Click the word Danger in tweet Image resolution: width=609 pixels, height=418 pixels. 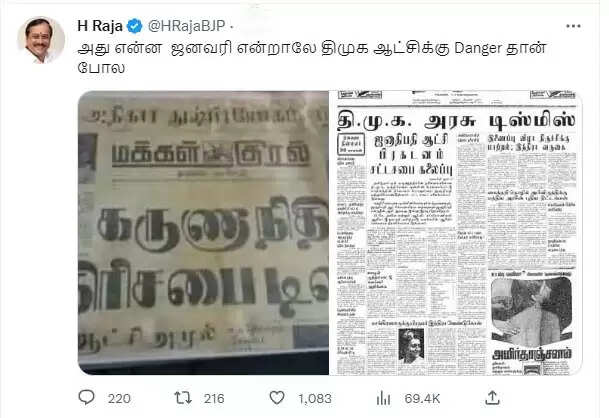coord(478,49)
